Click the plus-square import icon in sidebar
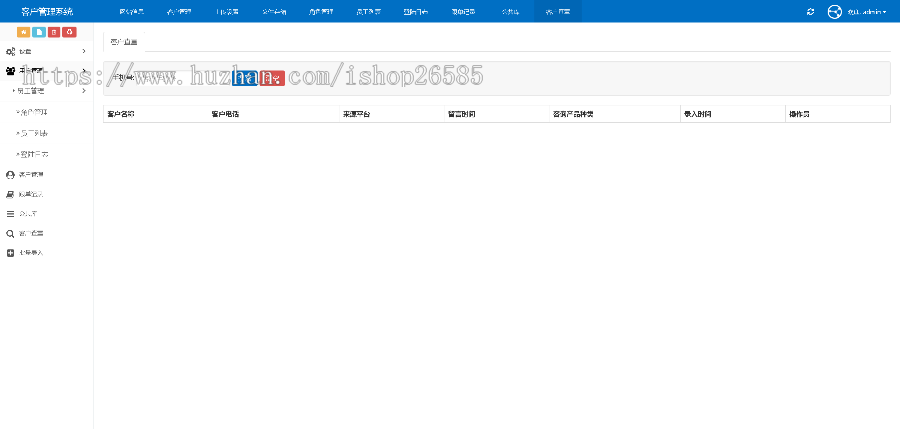 [10, 253]
